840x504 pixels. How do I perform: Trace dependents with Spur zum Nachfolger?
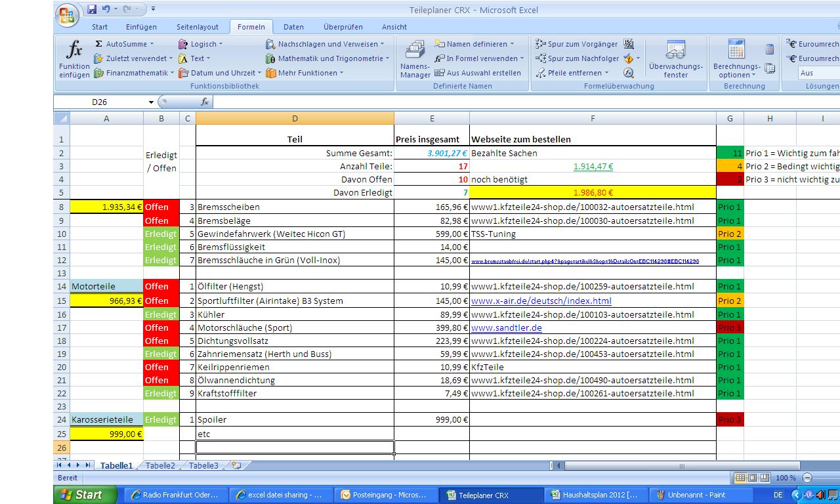(x=577, y=58)
